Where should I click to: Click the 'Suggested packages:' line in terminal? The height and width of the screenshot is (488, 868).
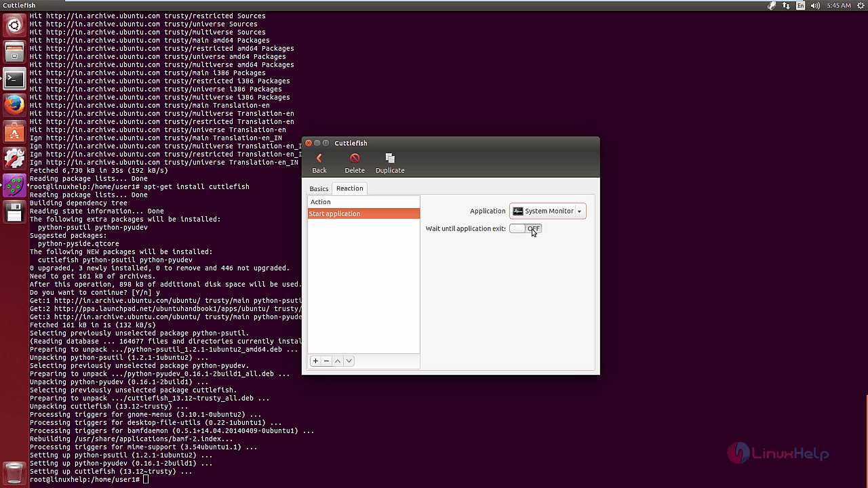coord(68,235)
